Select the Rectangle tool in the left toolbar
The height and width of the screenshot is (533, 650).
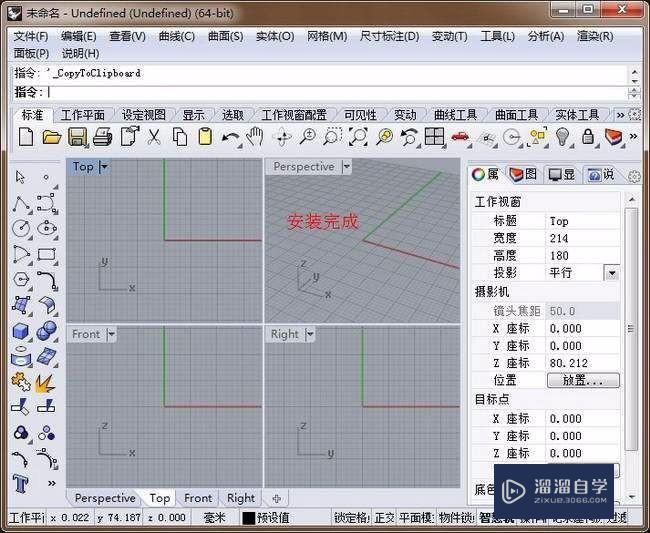click(x=46, y=254)
